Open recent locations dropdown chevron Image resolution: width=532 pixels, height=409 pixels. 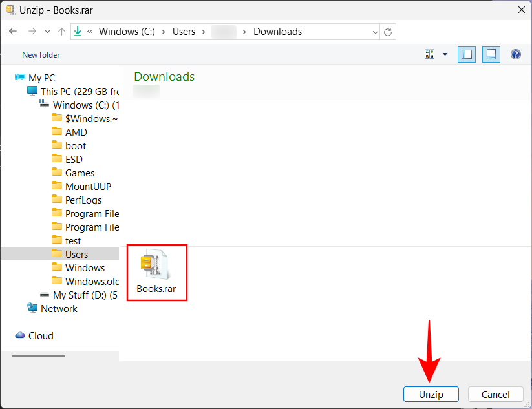[47, 32]
